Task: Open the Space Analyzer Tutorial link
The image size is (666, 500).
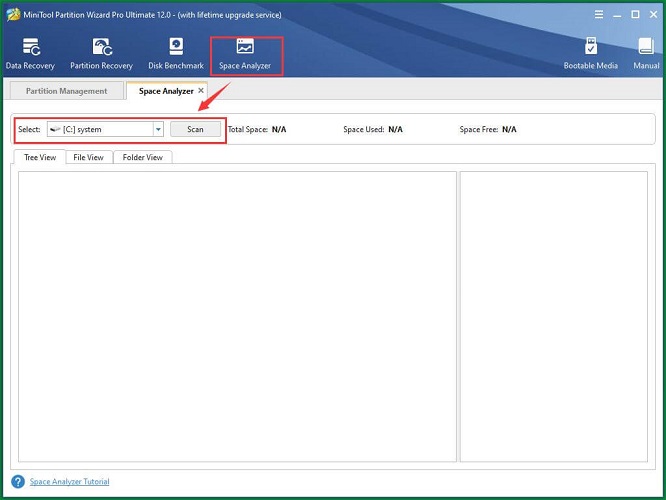Action: tap(70, 481)
